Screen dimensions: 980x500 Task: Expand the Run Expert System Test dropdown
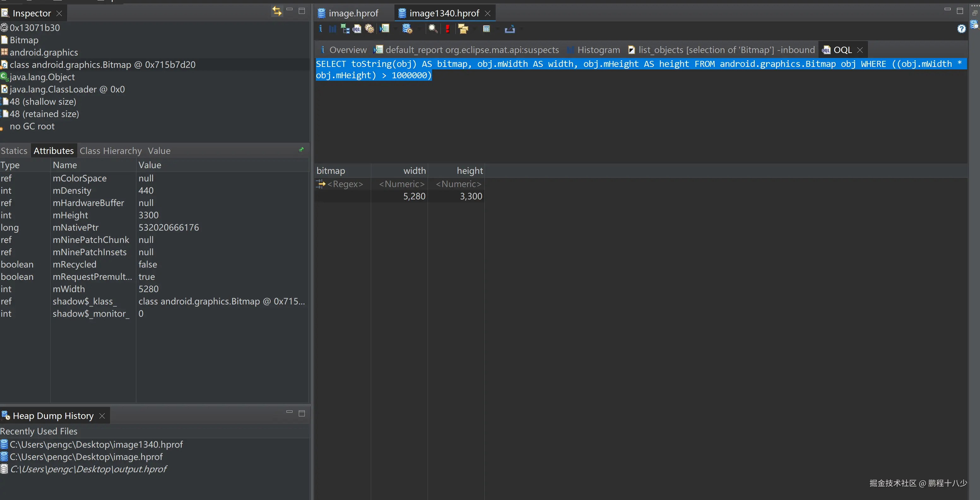(396, 29)
